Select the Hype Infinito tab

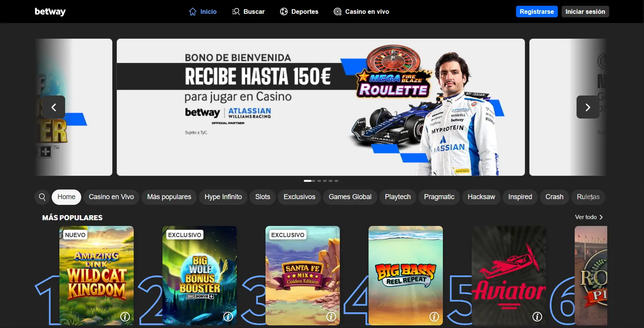[223, 197]
